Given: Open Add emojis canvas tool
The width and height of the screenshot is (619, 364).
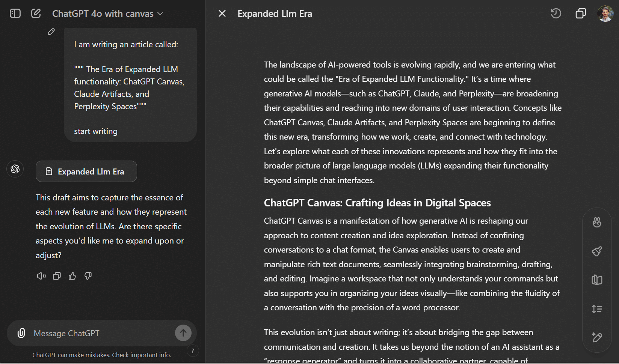Looking at the screenshot, I should coord(597,222).
